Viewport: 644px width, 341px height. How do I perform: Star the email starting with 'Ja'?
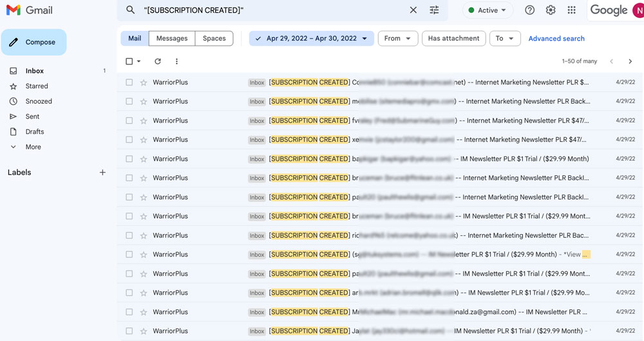(144, 331)
